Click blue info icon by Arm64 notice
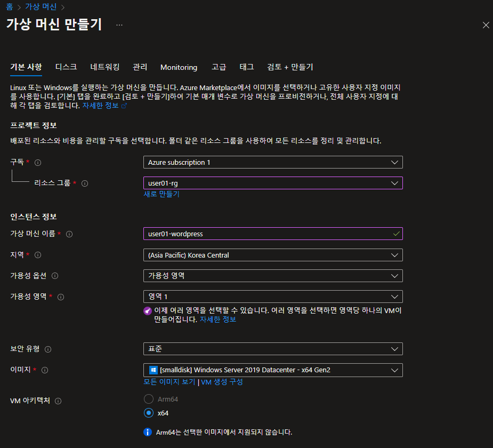 [x=148, y=432]
